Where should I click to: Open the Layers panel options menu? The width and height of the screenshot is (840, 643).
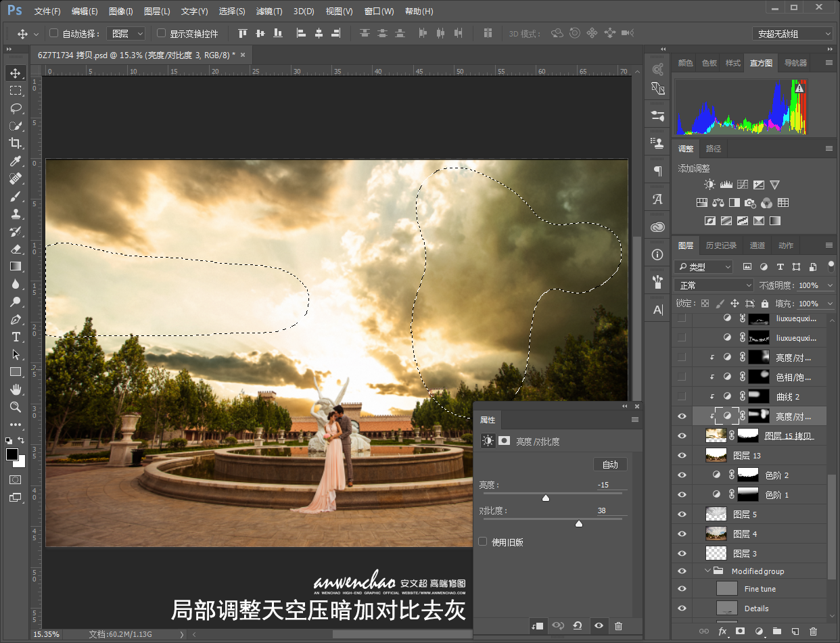(829, 245)
